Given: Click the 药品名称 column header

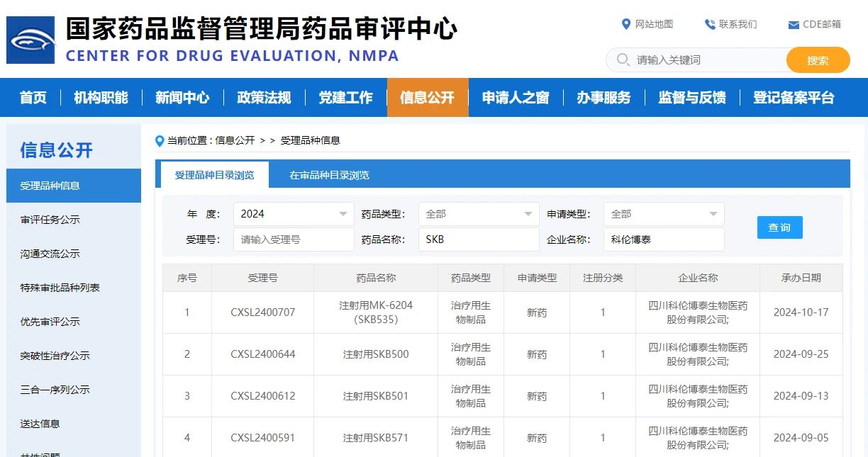Looking at the screenshot, I should 376,278.
